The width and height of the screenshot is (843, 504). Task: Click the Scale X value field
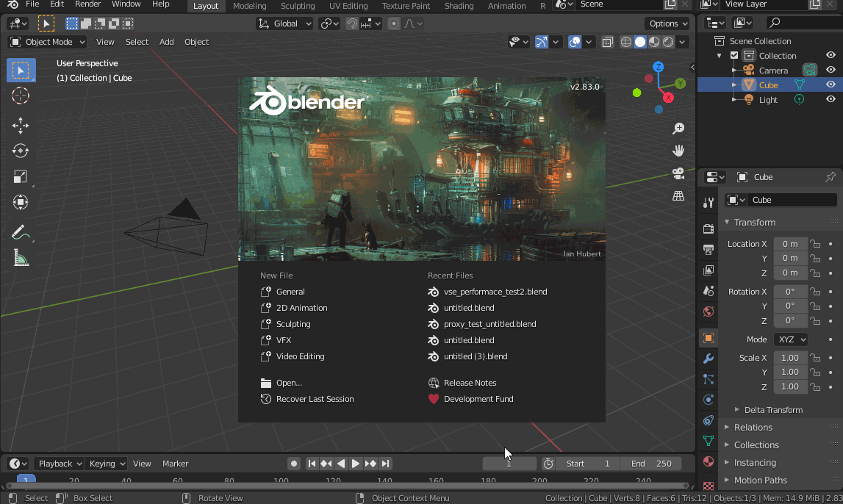pyautogui.click(x=790, y=358)
